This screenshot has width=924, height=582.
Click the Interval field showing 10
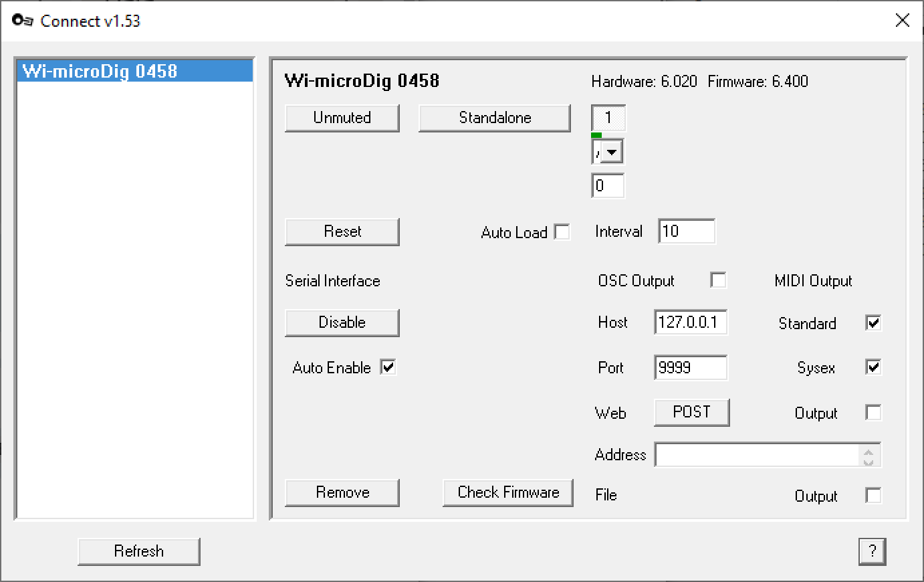[x=687, y=231]
